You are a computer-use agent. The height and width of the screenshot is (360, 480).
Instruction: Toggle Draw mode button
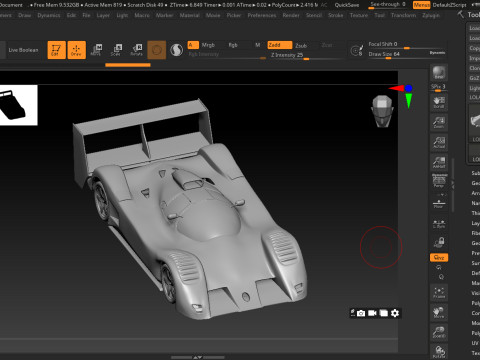(x=76, y=50)
